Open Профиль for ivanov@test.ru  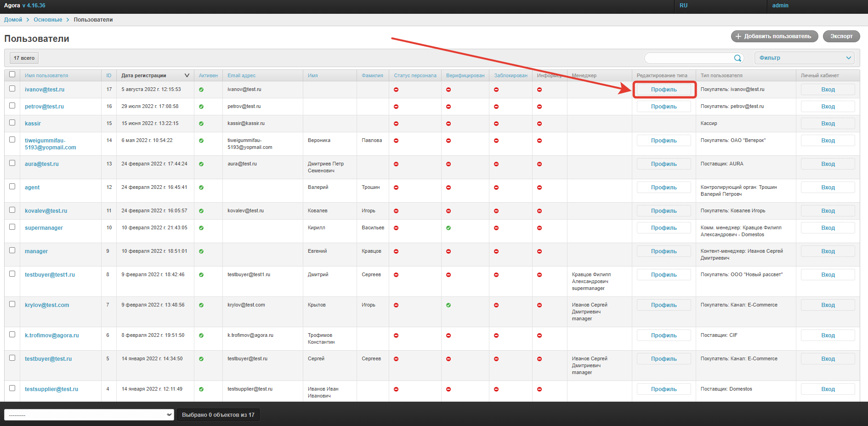[664, 90]
